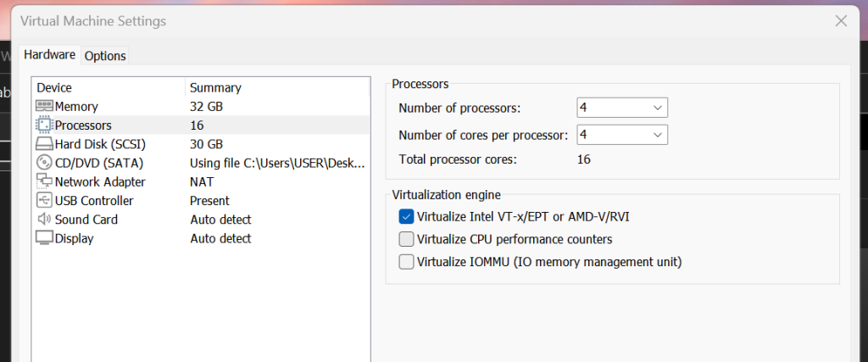Image resolution: width=868 pixels, height=362 pixels.
Task: Select the Sound Card label
Action: [86, 220]
